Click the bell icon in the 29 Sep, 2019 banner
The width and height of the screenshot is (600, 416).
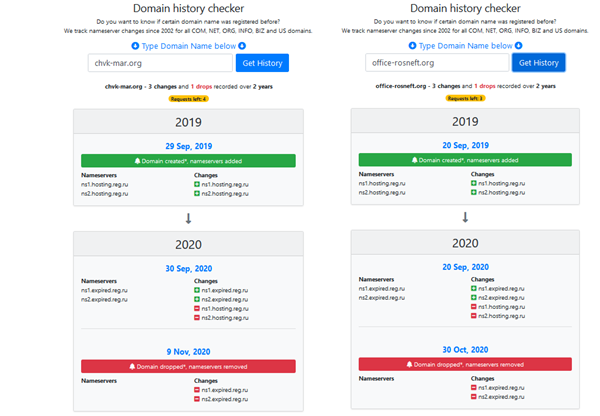pos(139,160)
